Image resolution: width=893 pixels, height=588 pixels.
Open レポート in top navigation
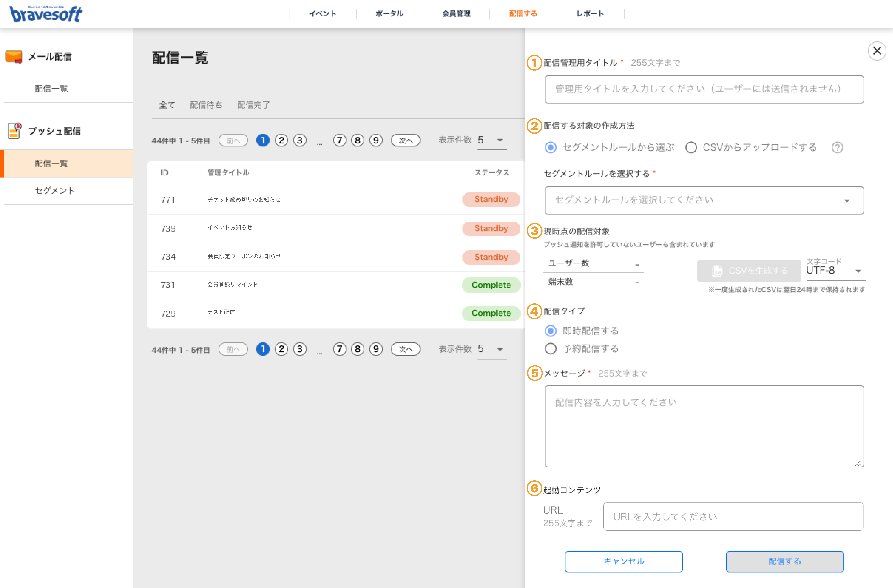[x=590, y=14]
